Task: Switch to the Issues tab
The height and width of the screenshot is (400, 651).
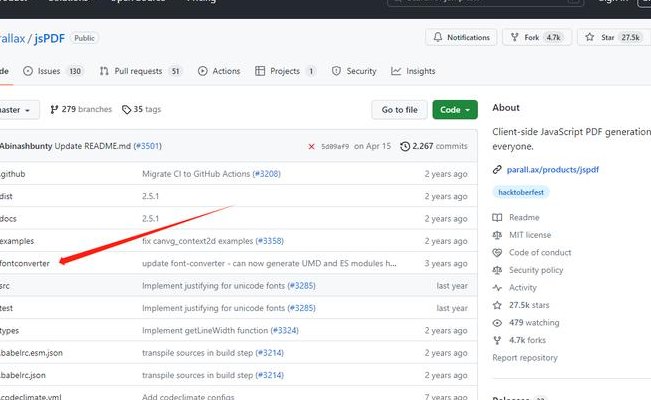Action: pyautogui.click(x=60, y=71)
